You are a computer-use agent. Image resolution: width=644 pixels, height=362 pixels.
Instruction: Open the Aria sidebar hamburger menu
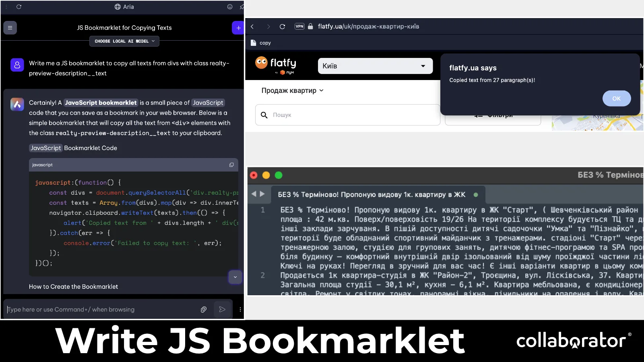click(x=10, y=28)
